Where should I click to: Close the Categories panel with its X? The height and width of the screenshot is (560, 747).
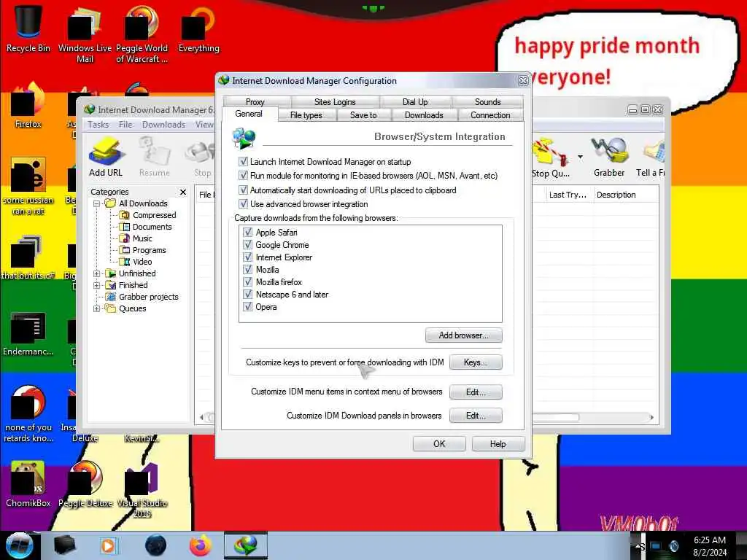tap(183, 192)
